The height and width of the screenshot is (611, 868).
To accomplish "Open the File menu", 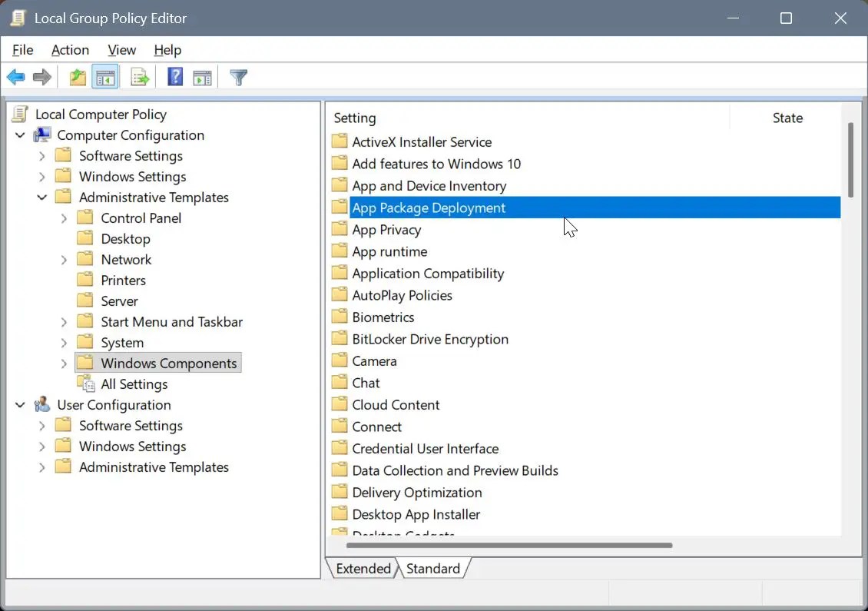I will [23, 50].
